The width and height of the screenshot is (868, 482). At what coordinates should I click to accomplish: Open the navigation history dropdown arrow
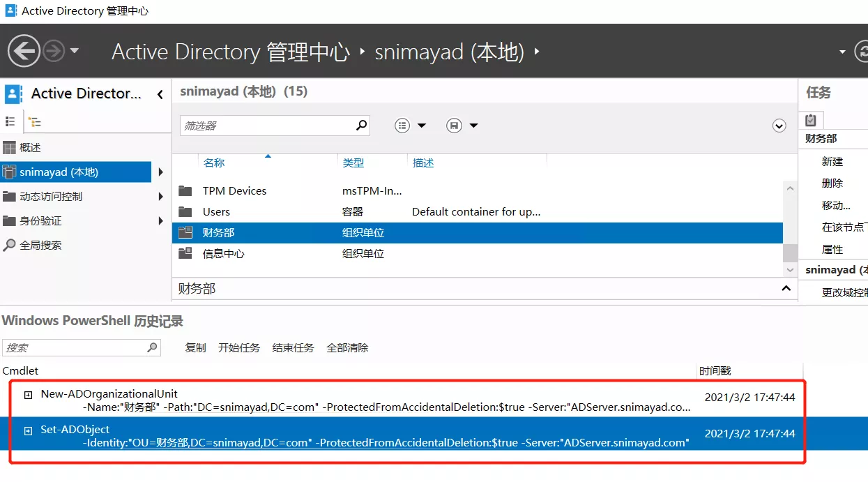[75, 51]
